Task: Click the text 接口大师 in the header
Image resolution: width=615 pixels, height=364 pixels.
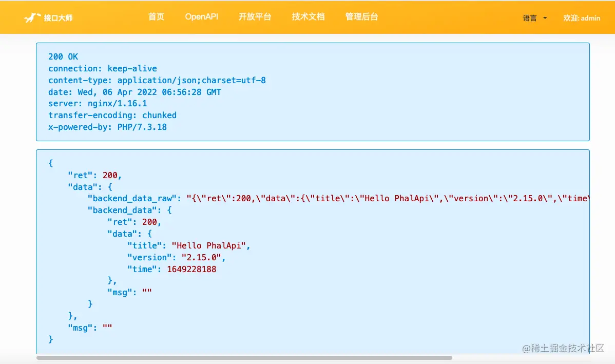Action: [58, 18]
